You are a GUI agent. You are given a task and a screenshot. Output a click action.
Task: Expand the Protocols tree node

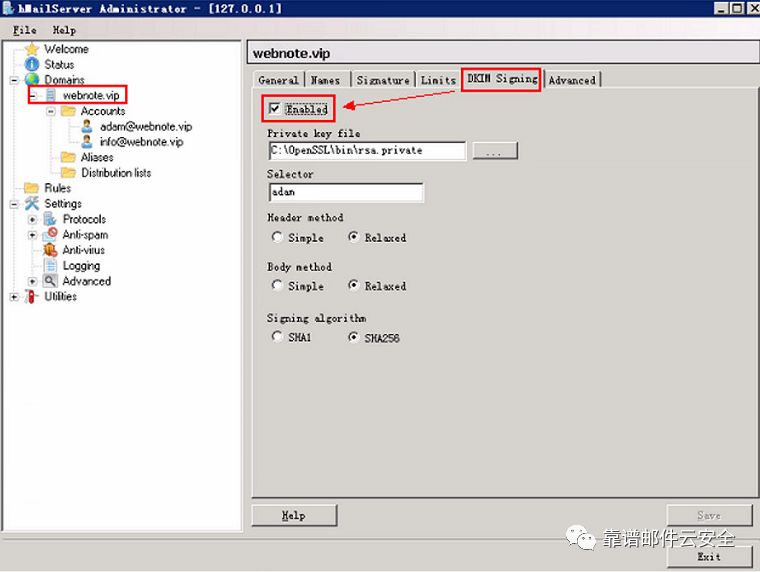pos(33,219)
